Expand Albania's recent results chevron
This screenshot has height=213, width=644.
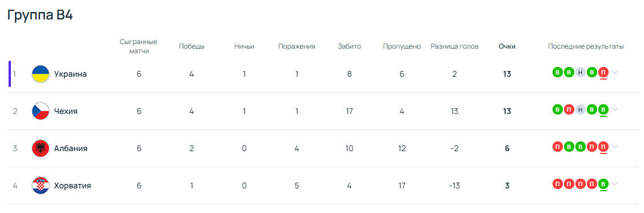click(615, 147)
